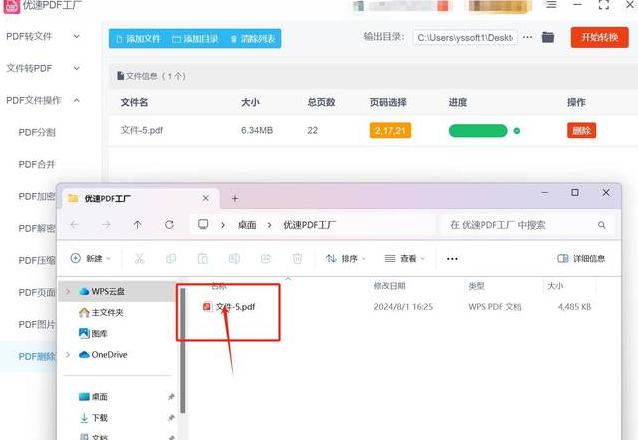Click the ellipsis browse button for output directory

(x=527, y=37)
